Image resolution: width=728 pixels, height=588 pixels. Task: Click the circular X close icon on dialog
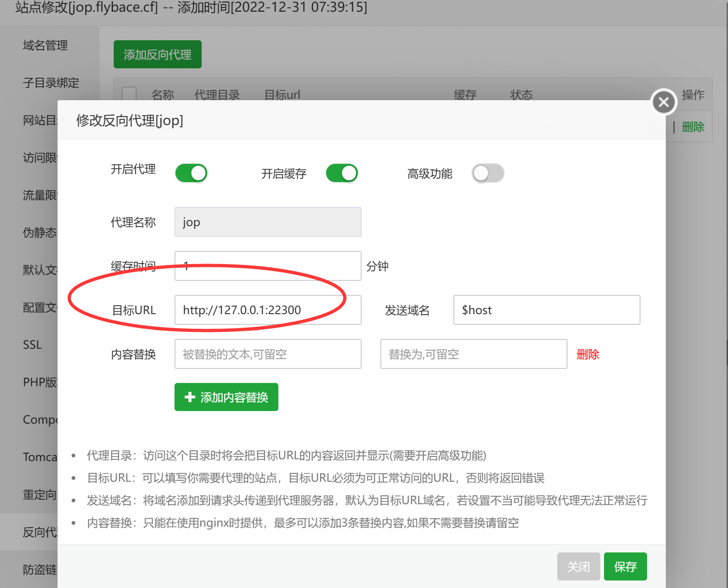coord(663,102)
